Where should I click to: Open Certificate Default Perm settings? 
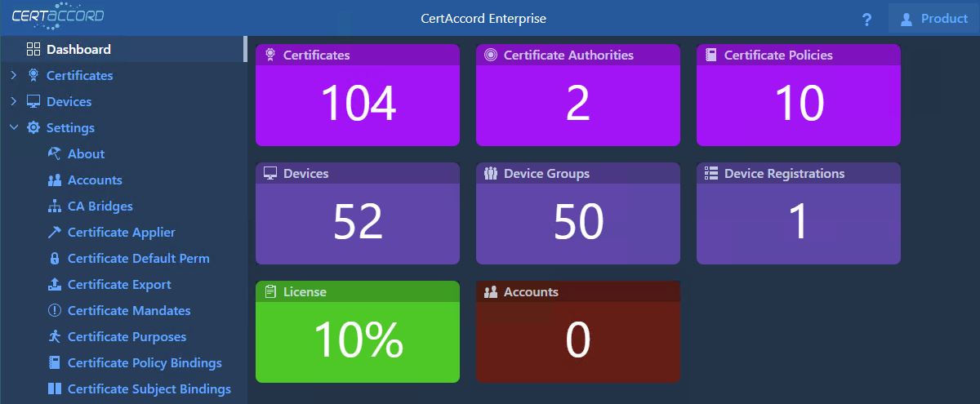click(x=138, y=258)
